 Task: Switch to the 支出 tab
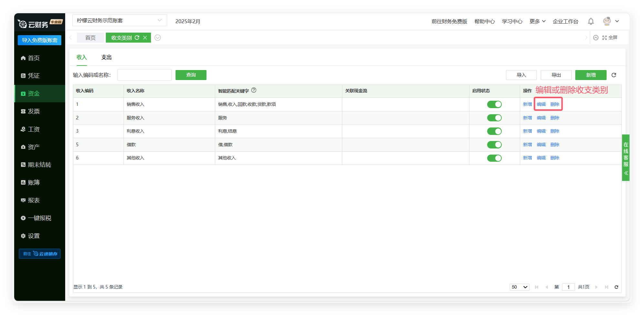click(x=106, y=57)
